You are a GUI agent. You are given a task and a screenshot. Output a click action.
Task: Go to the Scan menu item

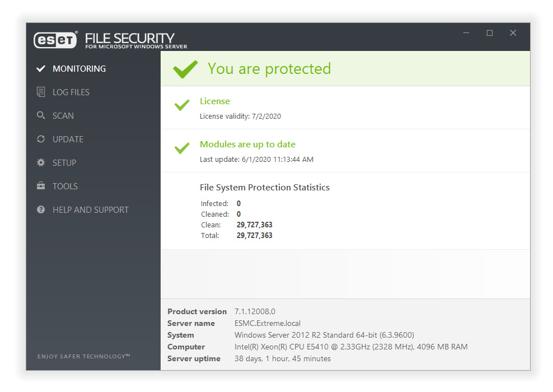pos(63,116)
